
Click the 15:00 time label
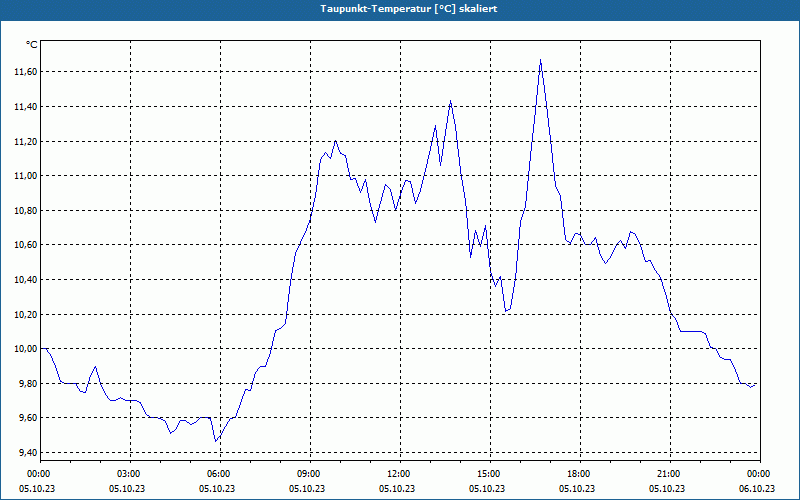pos(490,474)
